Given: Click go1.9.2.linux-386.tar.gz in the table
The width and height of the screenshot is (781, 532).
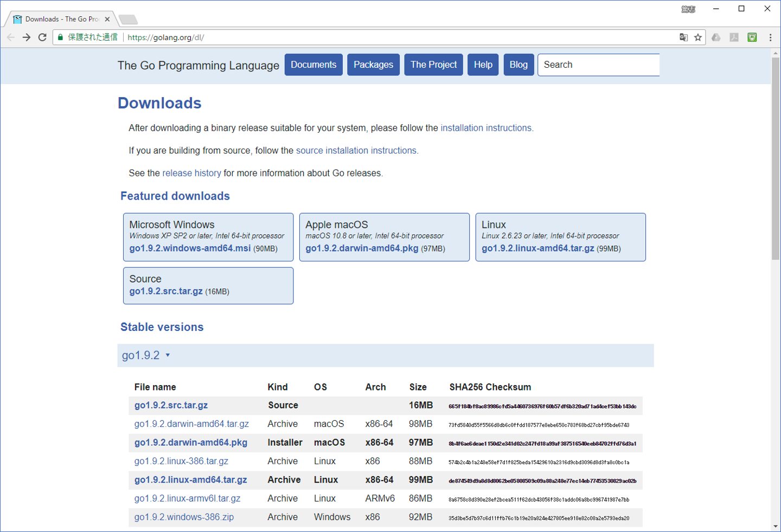Looking at the screenshot, I should tap(181, 461).
